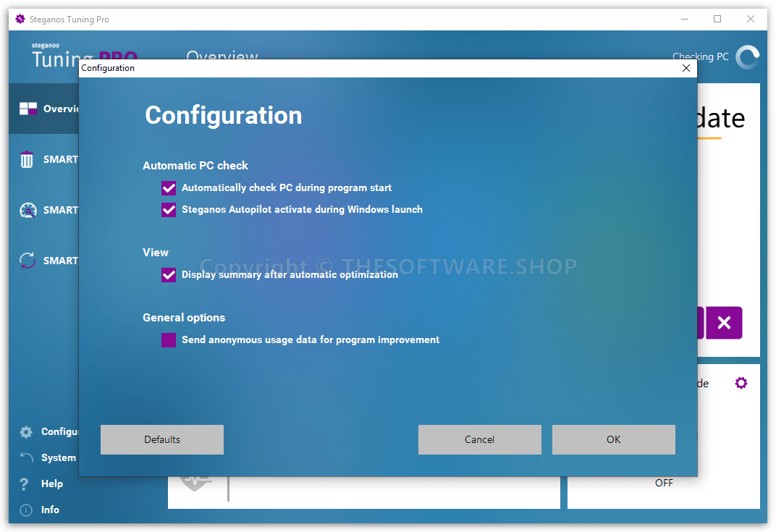Click the purple gear icon on right panel

click(x=741, y=383)
